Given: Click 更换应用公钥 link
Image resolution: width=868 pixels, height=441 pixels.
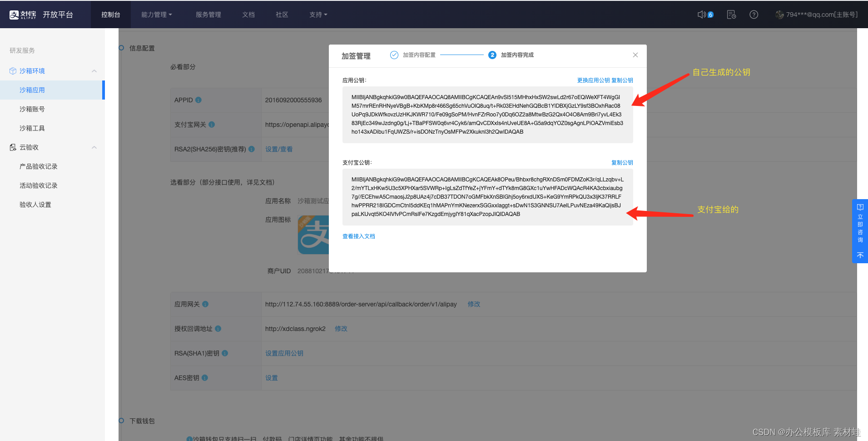Looking at the screenshot, I should [x=593, y=80].
